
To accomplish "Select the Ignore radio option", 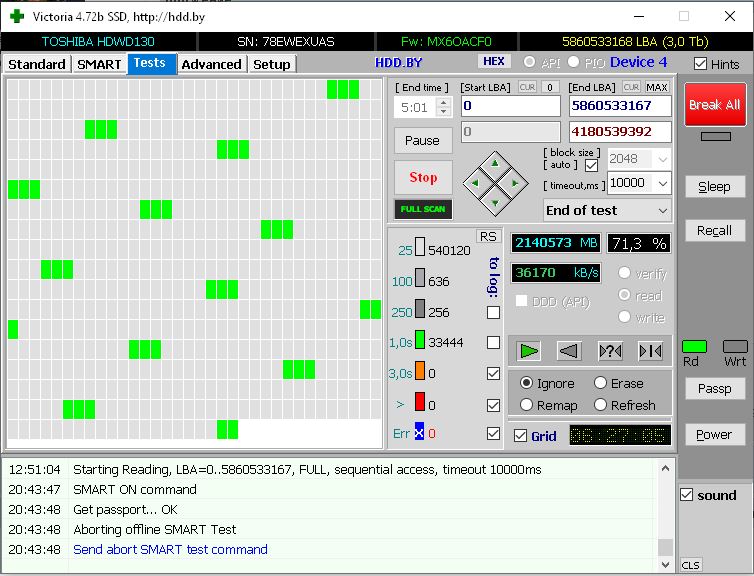I will tap(527, 383).
